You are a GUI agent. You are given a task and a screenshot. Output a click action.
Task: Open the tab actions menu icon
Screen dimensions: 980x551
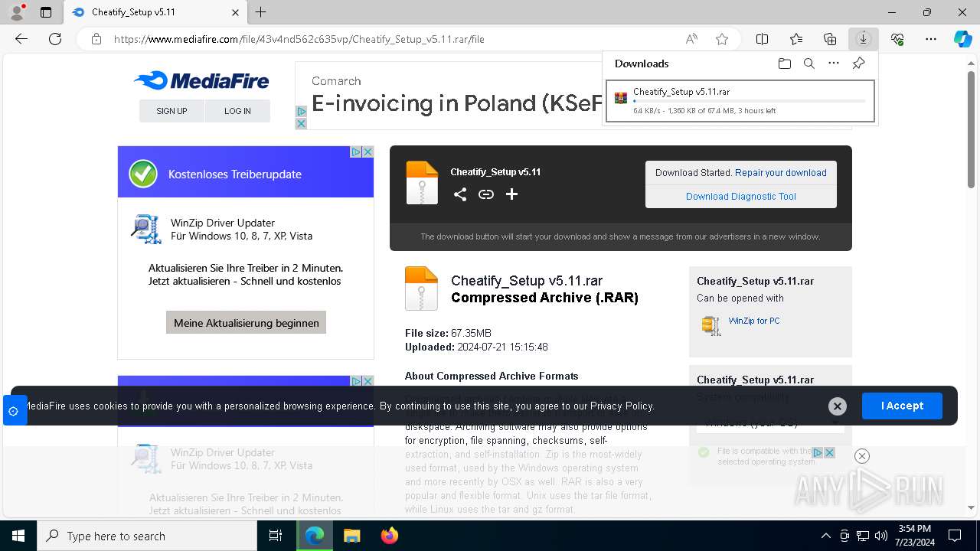(46, 12)
